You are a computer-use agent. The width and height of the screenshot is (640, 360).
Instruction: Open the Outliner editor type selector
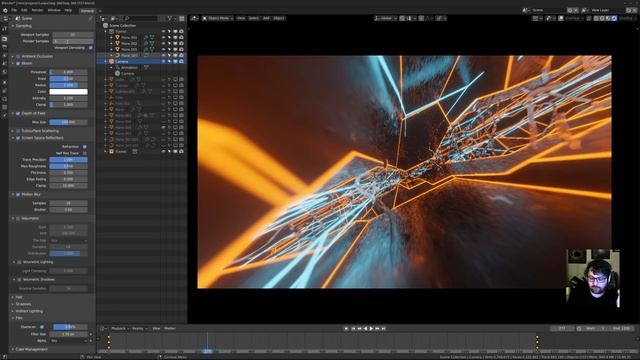point(104,18)
